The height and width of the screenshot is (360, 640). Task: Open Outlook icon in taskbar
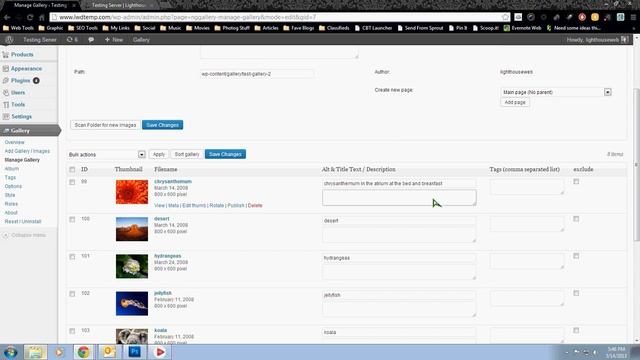click(109, 352)
